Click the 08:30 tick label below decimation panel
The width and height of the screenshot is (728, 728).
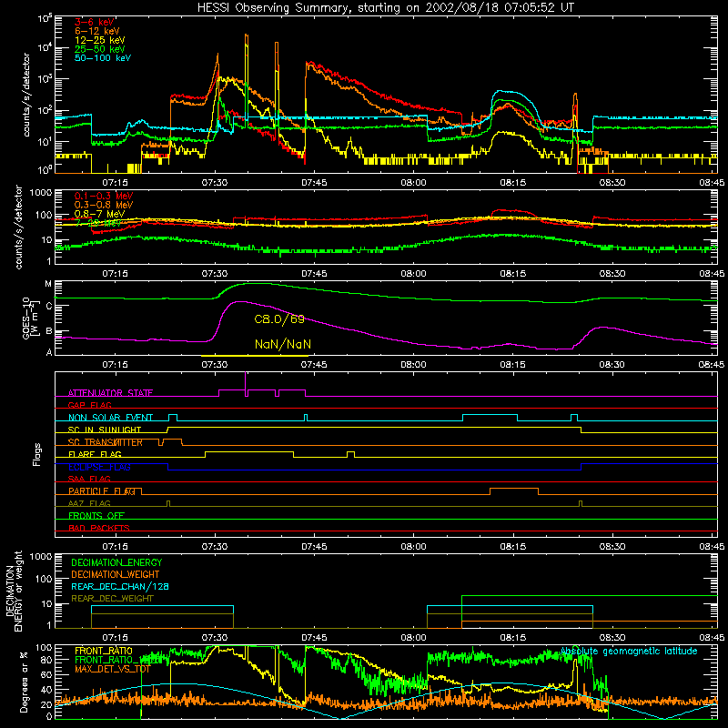[612, 638]
